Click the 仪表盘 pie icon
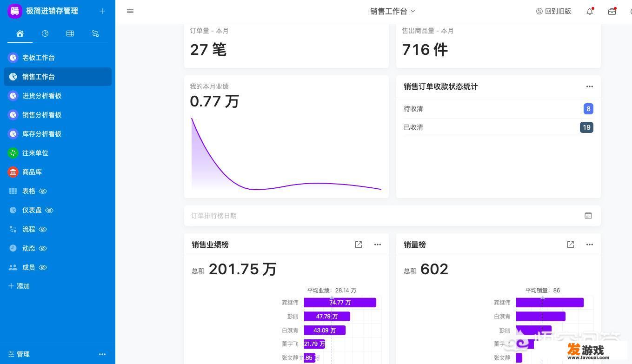 13,210
